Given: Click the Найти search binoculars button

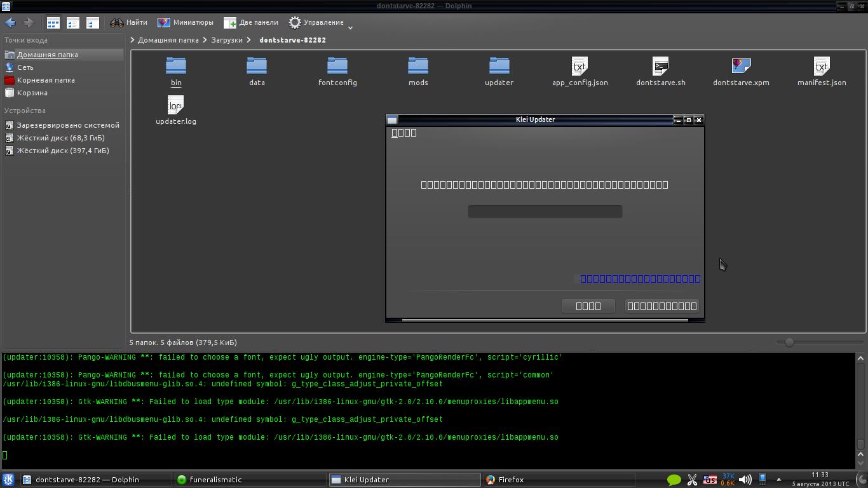Looking at the screenshot, I should 129,23.
